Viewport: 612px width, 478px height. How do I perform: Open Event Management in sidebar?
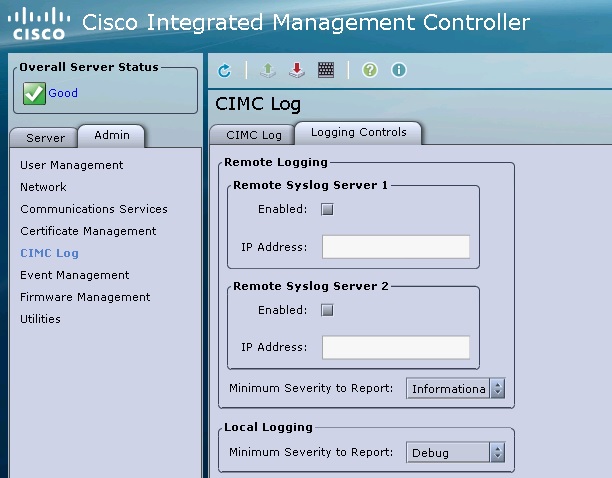[x=75, y=275]
